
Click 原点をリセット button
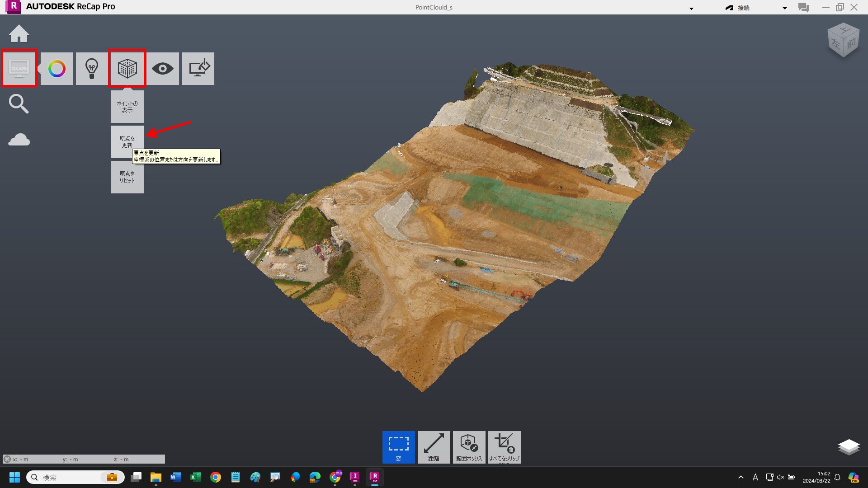pos(127,177)
